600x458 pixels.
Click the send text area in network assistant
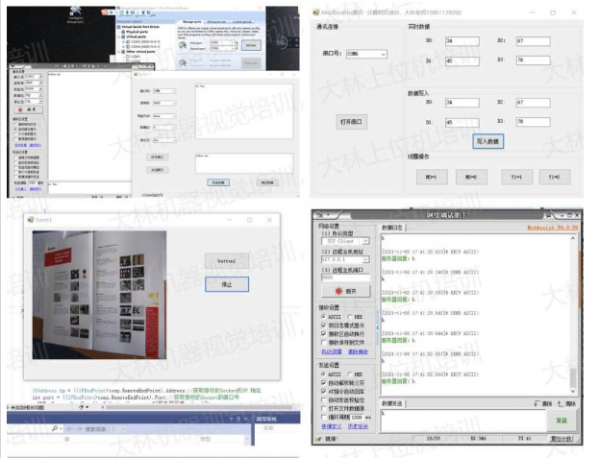pyautogui.click(x=463, y=420)
